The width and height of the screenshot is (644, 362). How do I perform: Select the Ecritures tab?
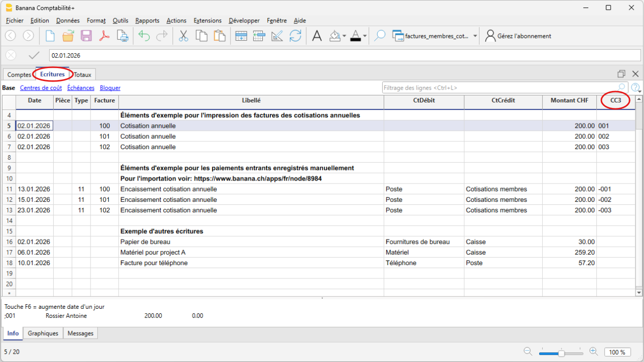pos(52,74)
